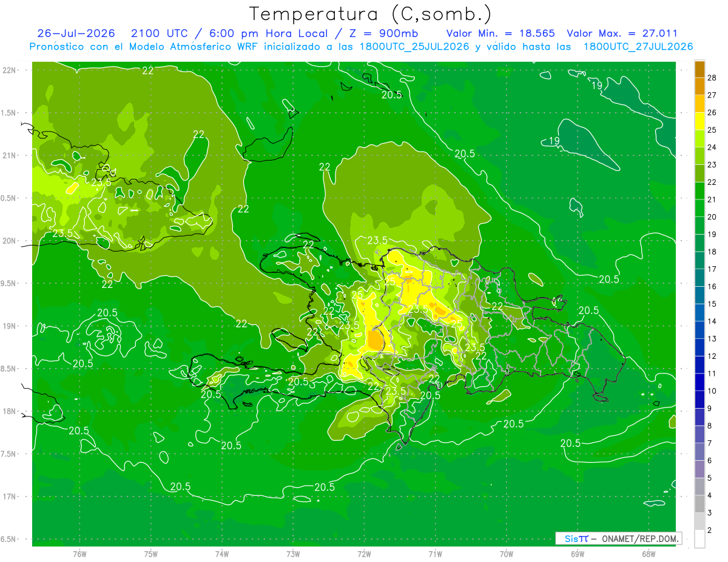Click longitude axis label '69W'
The width and height of the screenshot is (728, 562).
tap(578, 554)
